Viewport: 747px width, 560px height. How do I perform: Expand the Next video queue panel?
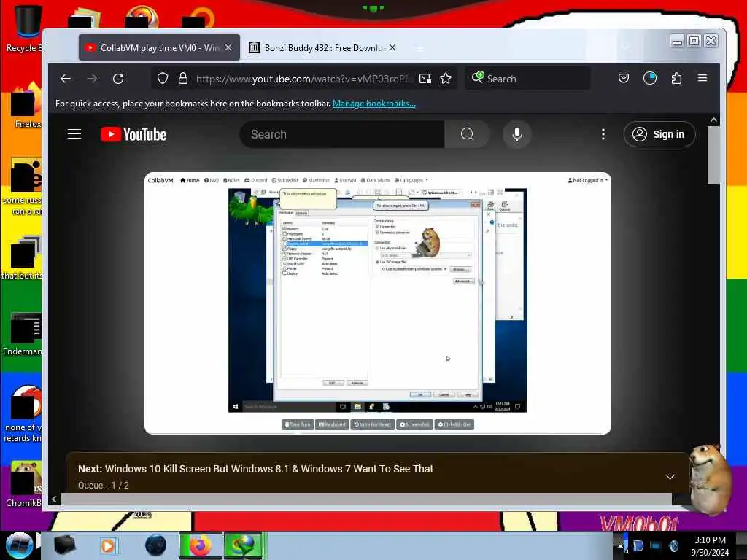point(670,477)
